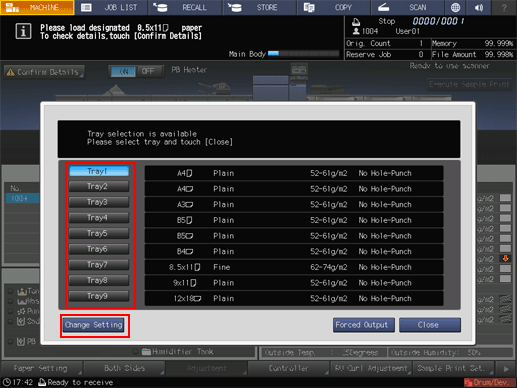
Task: Open Confirm Details warning button
Action: click(44, 72)
